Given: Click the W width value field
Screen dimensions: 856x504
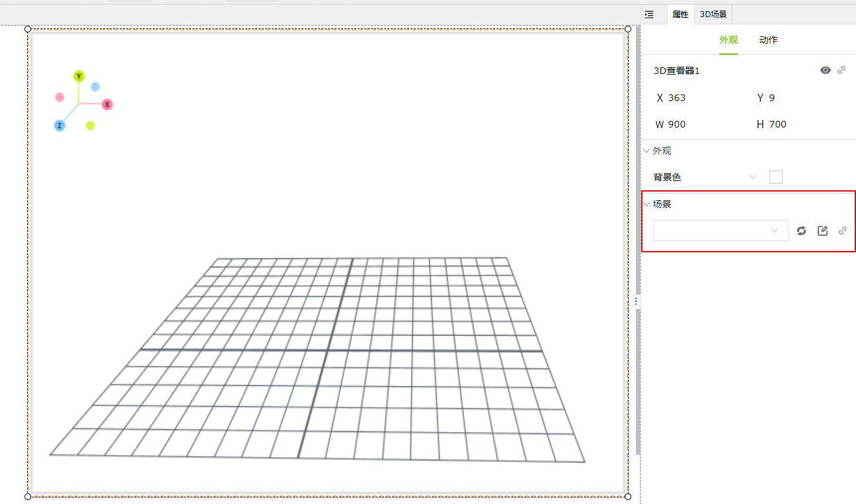Looking at the screenshot, I should [676, 124].
